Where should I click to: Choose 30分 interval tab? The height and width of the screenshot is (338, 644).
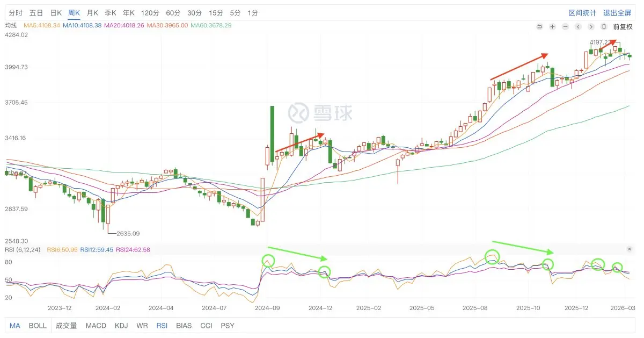(195, 12)
